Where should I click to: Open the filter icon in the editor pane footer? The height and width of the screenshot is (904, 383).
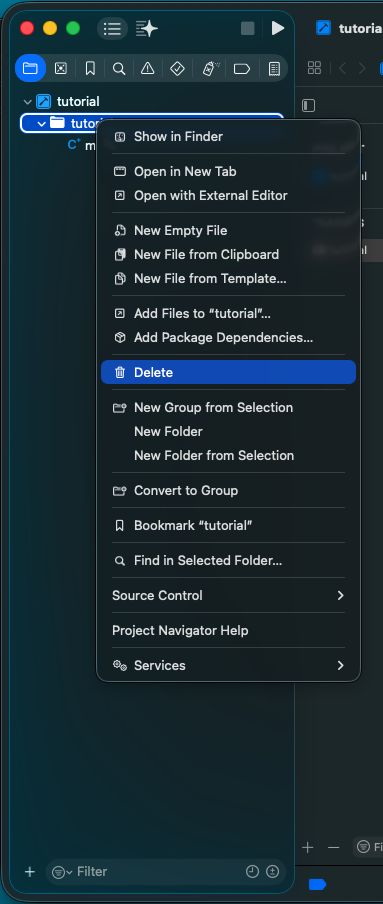pos(363,847)
